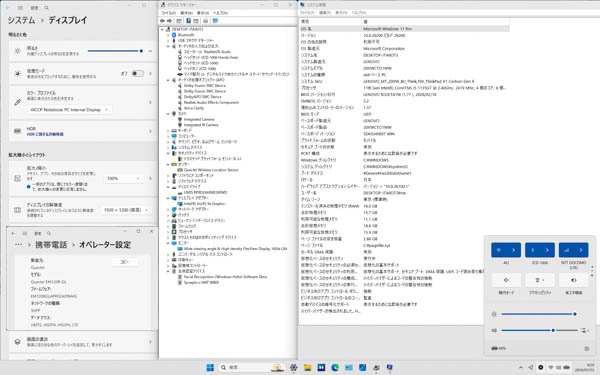600x375 pixels.
Task: Click the Update driver icon in Device Manager toolbar
Action: tap(205, 21)
